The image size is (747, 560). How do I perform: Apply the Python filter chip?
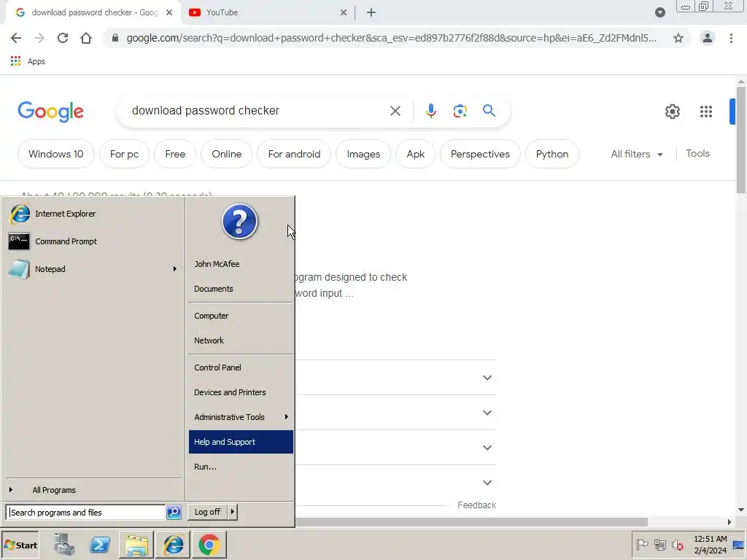click(551, 155)
